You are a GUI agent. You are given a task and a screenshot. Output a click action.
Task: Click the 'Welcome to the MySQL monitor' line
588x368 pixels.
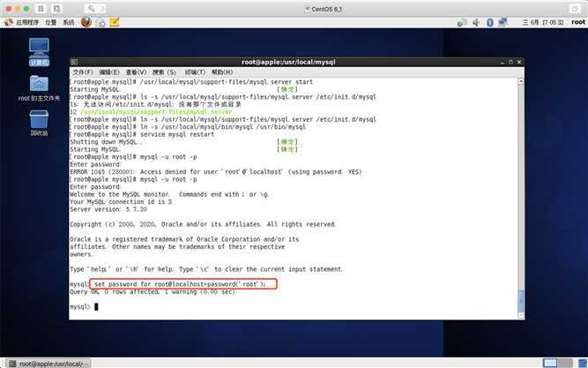[169, 194]
